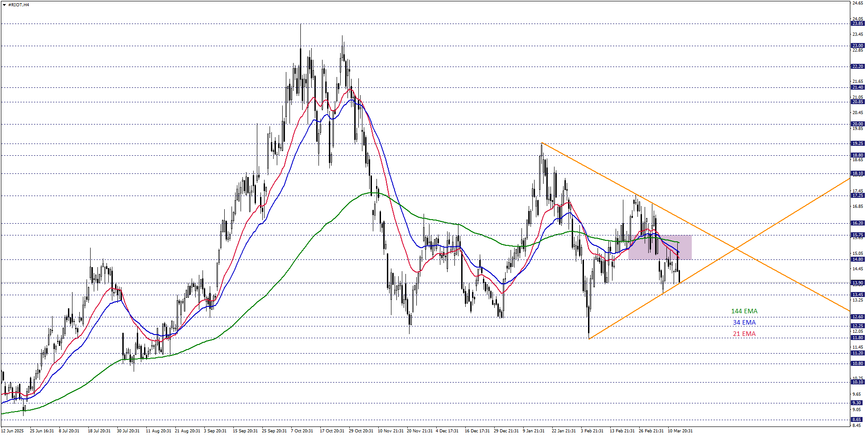Click the 7 Oct 20:31 time label
868x436 pixels.
[x=302, y=431]
